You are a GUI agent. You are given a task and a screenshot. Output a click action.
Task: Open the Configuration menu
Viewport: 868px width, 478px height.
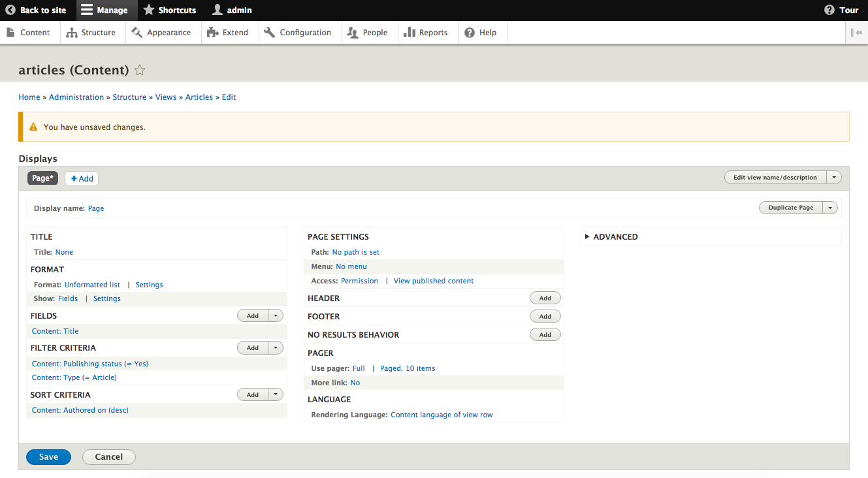pyautogui.click(x=297, y=33)
